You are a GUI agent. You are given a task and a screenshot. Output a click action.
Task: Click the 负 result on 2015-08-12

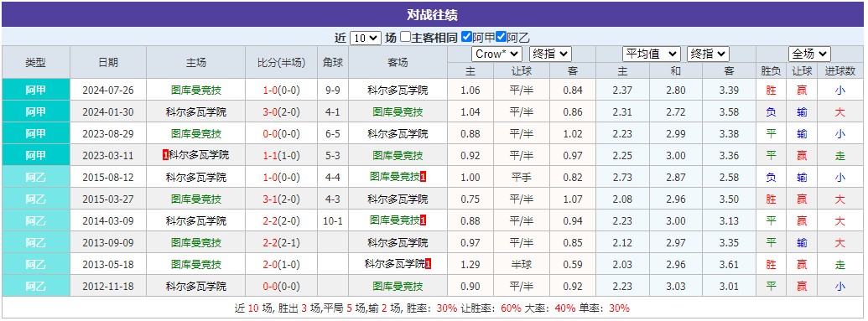point(771,177)
